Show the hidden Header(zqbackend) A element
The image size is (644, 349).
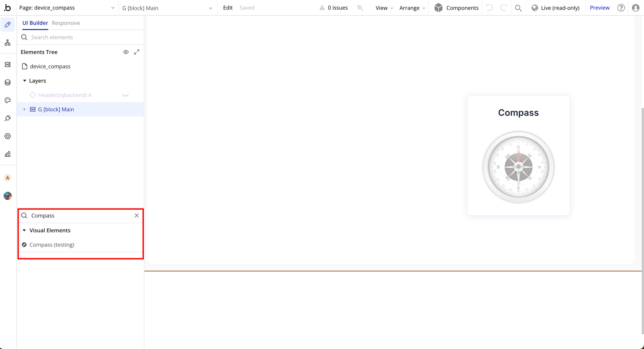(125, 95)
